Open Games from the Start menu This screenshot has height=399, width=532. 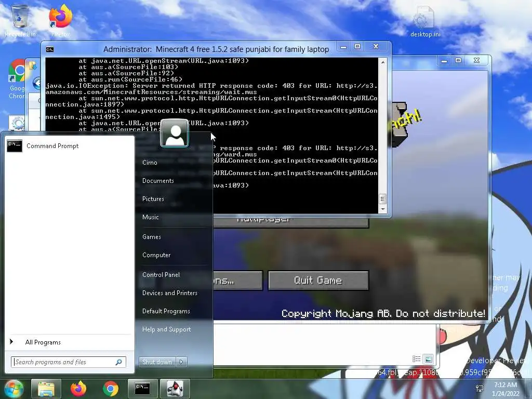tap(151, 237)
